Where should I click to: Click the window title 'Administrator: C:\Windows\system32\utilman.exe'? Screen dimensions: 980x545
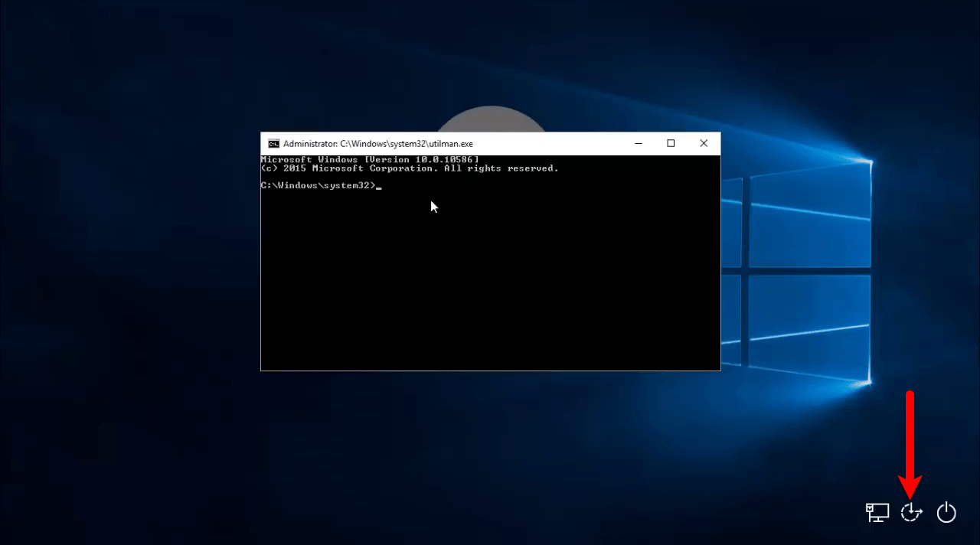pyautogui.click(x=378, y=144)
